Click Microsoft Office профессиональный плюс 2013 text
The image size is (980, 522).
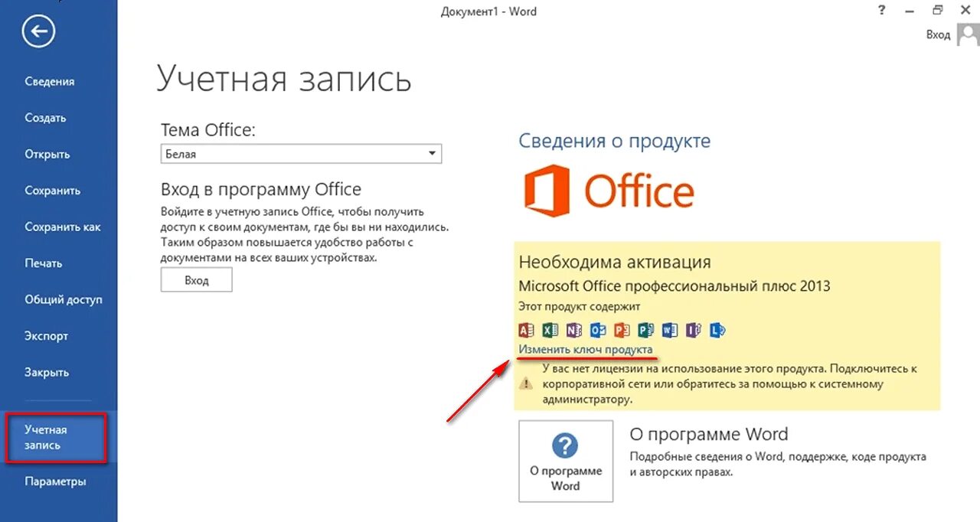click(x=675, y=286)
